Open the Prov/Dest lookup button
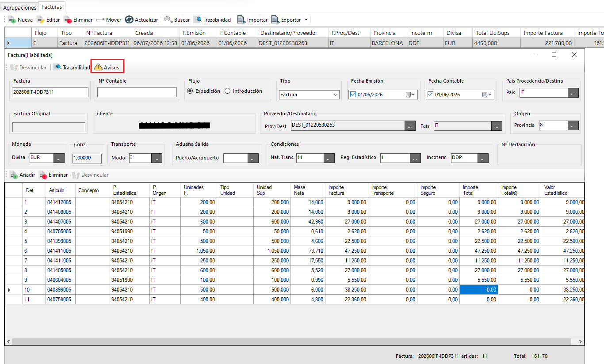Screen dimensions: 604x364 point(410,125)
